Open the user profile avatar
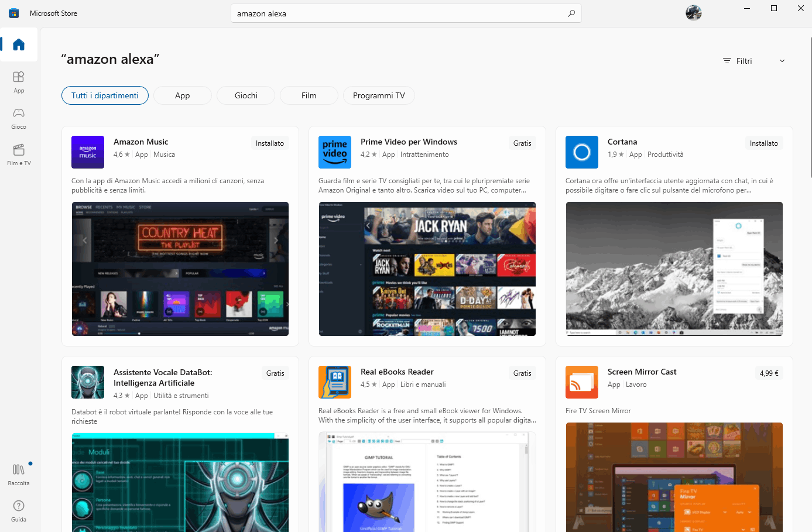Image resolution: width=812 pixels, height=532 pixels. tap(694, 13)
